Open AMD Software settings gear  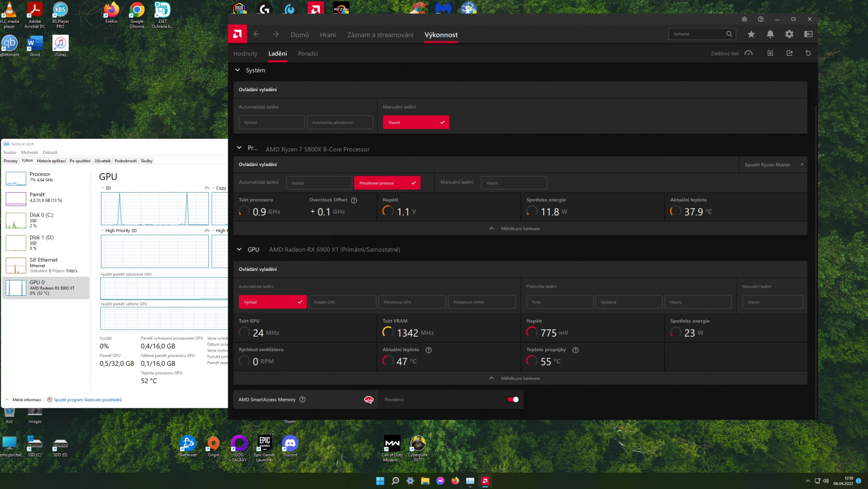coord(789,34)
